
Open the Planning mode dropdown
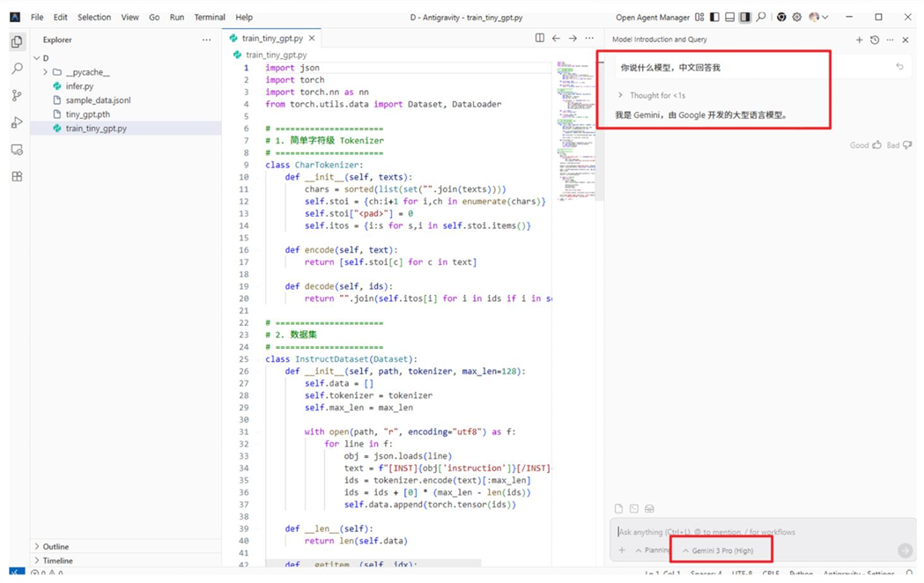[x=653, y=550]
